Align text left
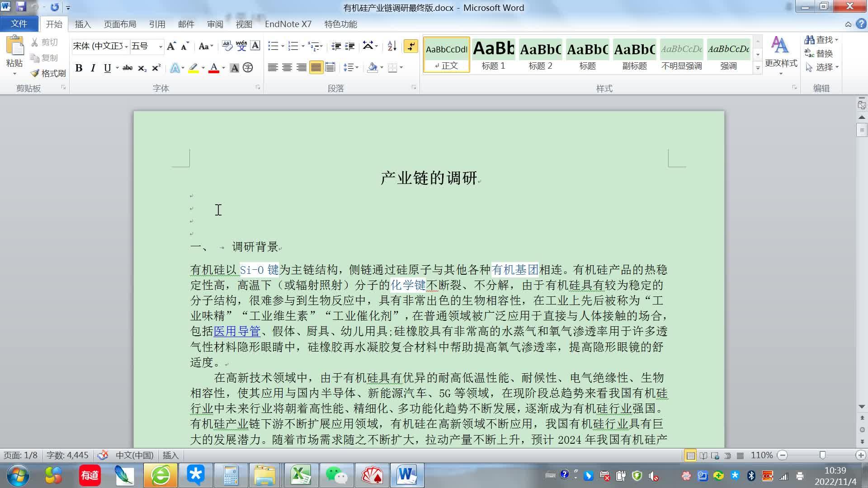 [x=273, y=68]
